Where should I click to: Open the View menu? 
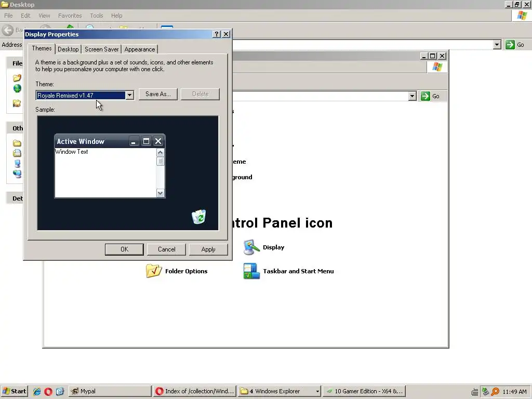[44, 16]
